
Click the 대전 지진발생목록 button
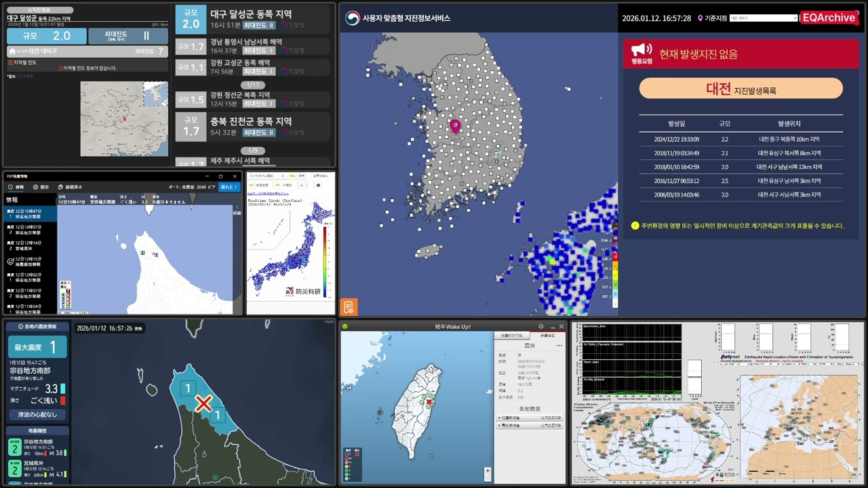(741, 89)
